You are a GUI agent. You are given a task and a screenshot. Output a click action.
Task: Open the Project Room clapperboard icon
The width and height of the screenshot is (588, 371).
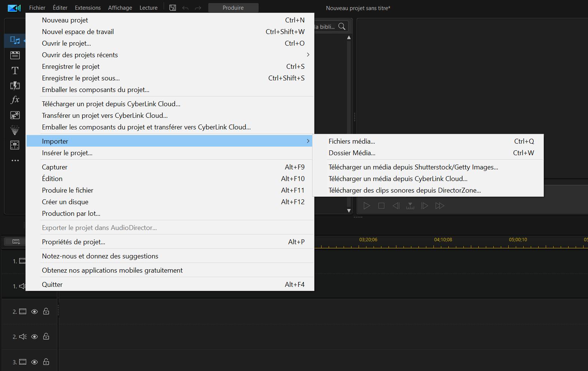pos(15,55)
